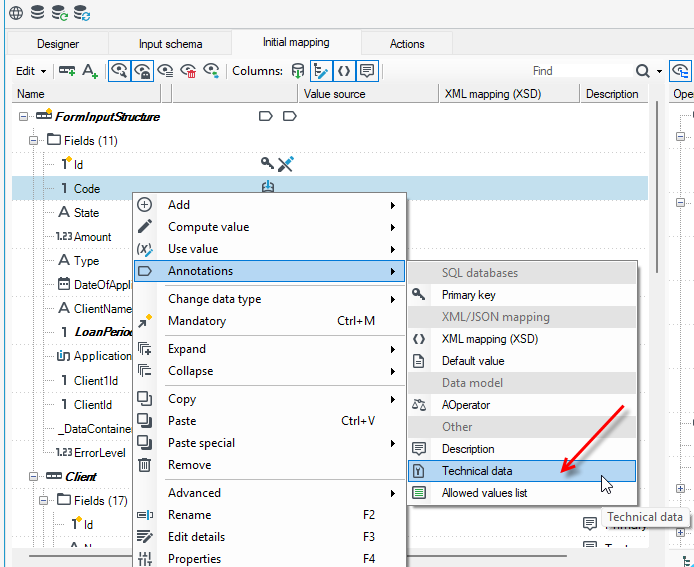Click the add structure icon with plus

[67, 71]
